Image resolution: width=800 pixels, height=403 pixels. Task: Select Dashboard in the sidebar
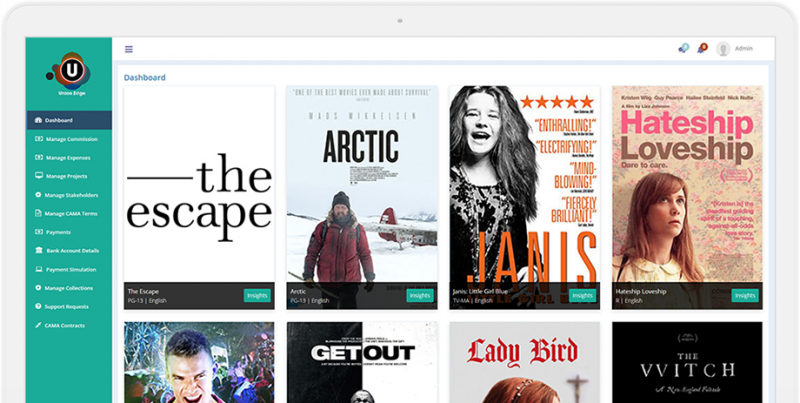coord(59,120)
